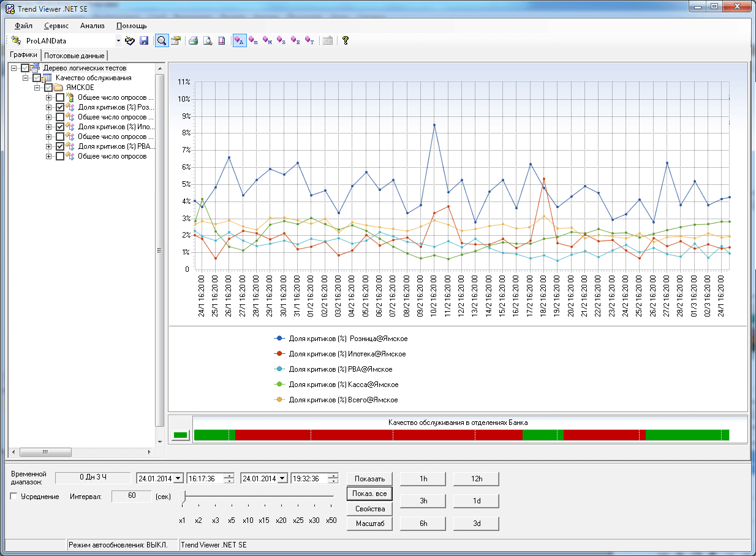Toggle the purple diamond "A" toolbar icon
The image size is (756, 556).
coord(239,41)
